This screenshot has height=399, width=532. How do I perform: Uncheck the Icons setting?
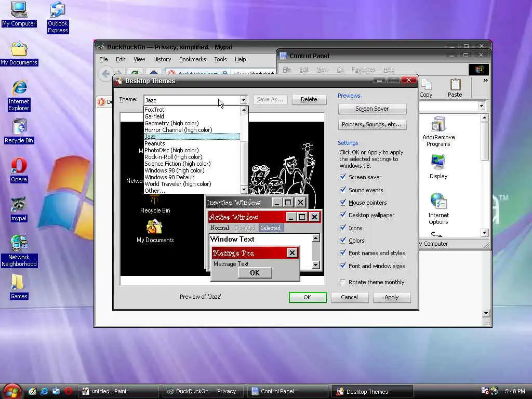pos(343,228)
